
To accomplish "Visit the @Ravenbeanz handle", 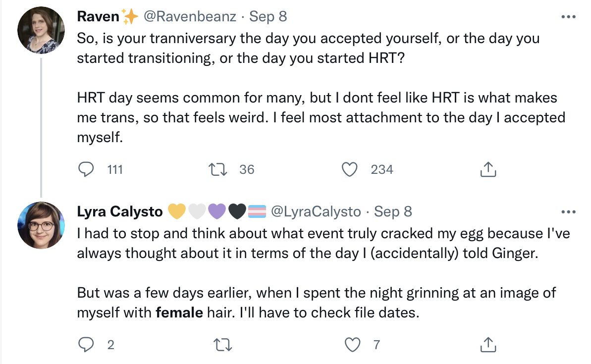I will click(190, 16).
